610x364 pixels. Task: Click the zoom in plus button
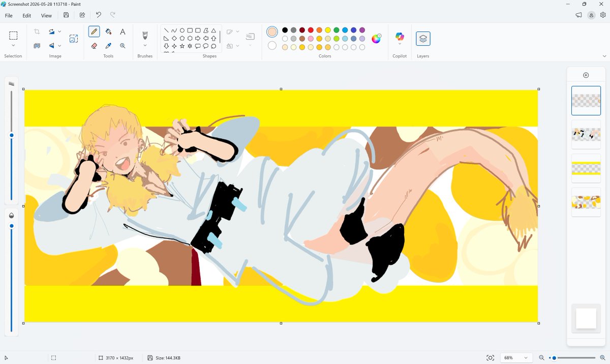[x=602, y=358]
